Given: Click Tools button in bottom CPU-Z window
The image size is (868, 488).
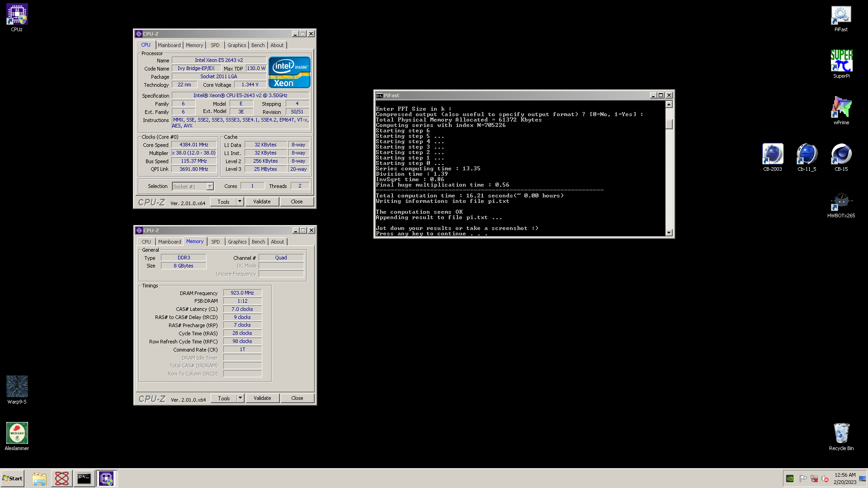Looking at the screenshot, I should pos(224,398).
